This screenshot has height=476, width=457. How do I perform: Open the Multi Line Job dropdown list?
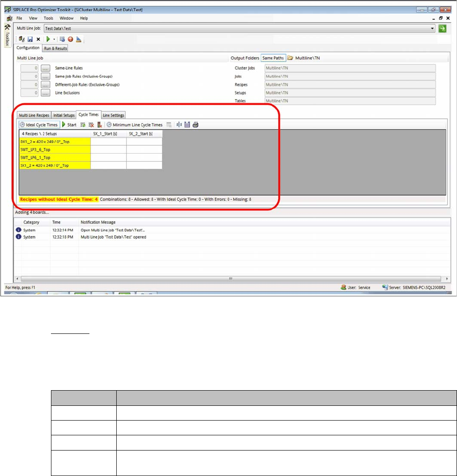coord(432,29)
